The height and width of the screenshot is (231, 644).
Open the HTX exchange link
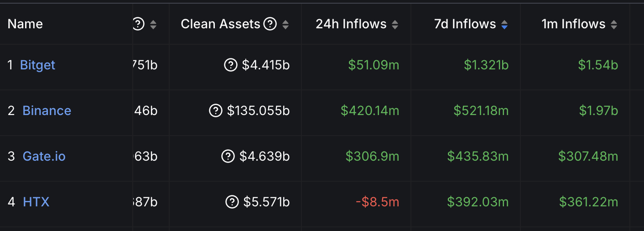click(x=36, y=202)
